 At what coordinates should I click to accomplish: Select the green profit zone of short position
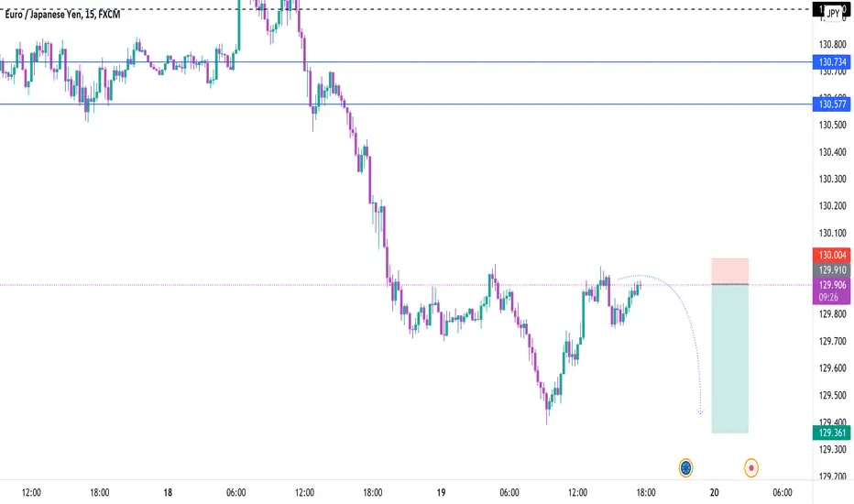[729, 358]
